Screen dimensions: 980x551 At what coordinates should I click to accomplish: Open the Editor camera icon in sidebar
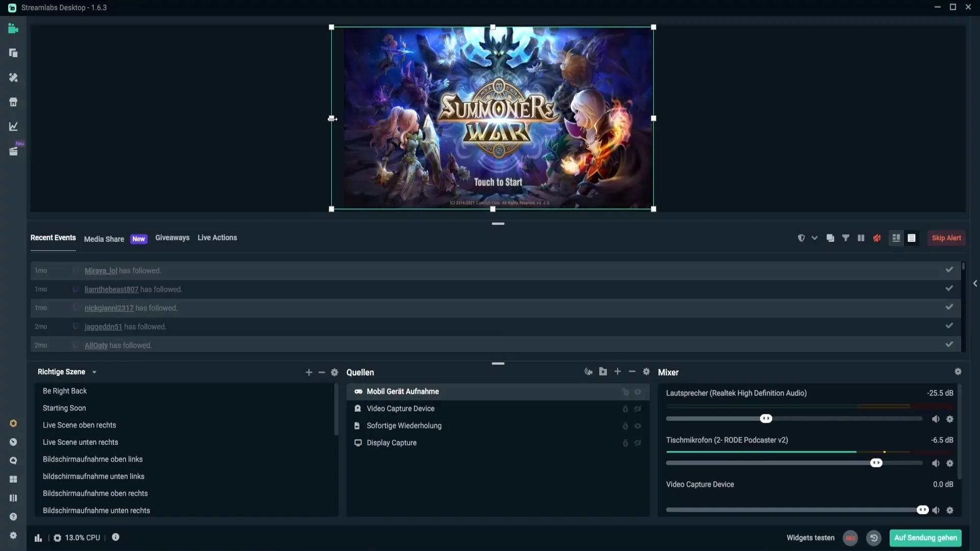(13, 29)
